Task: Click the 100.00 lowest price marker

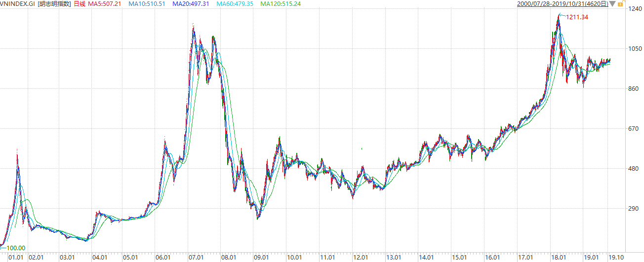Action: point(16,248)
